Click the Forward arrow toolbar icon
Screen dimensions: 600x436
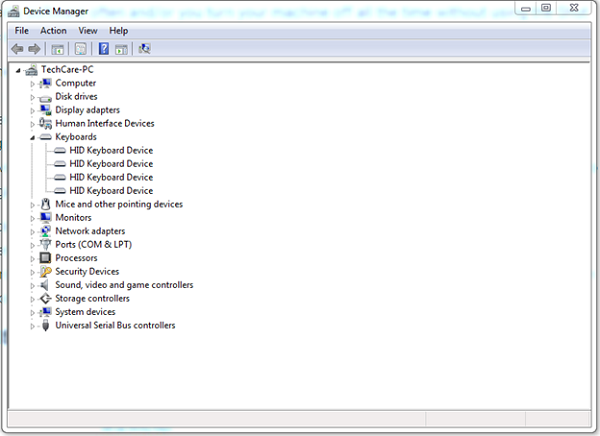(34, 48)
